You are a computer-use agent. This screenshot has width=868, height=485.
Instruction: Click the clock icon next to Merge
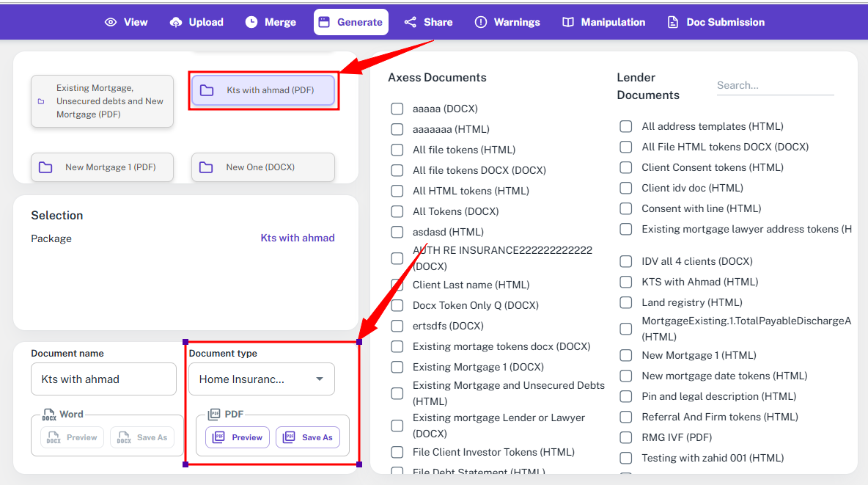251,22
